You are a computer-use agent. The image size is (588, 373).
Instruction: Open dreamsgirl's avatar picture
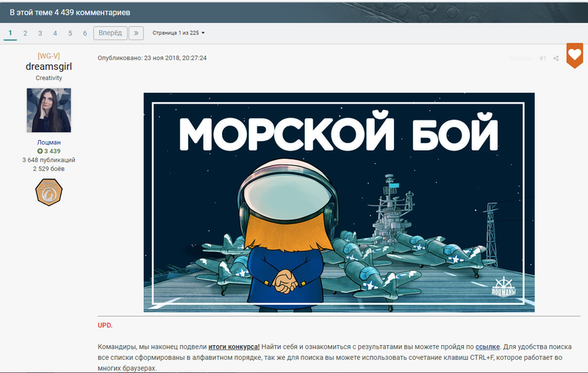click(x=49, y=110)
